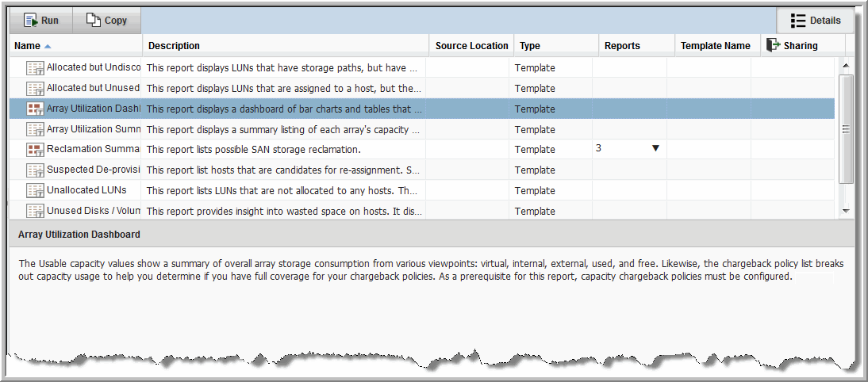
Task: Click the Suspected De-provisioning report icon
Action: 35,170
